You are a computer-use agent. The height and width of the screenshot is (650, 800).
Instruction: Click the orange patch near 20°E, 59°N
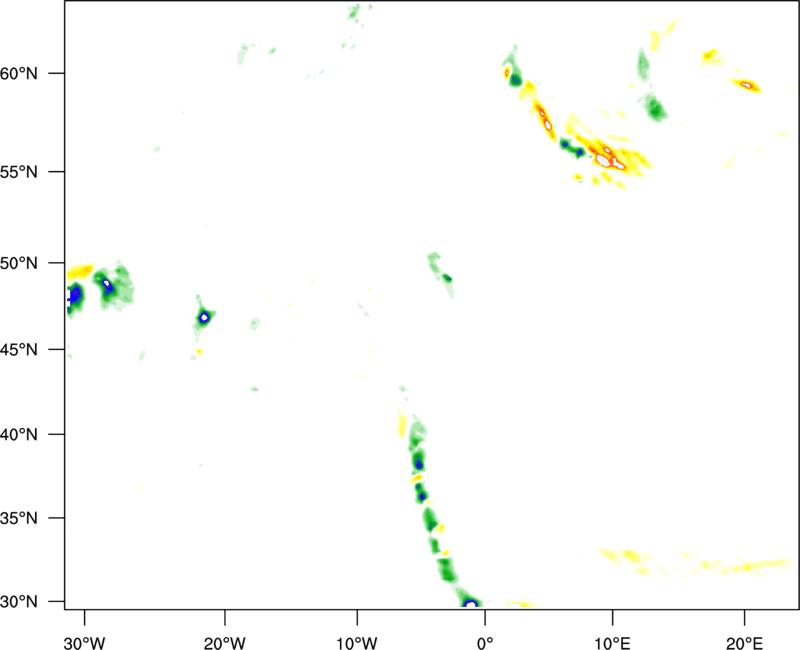[x=747, y=86]
